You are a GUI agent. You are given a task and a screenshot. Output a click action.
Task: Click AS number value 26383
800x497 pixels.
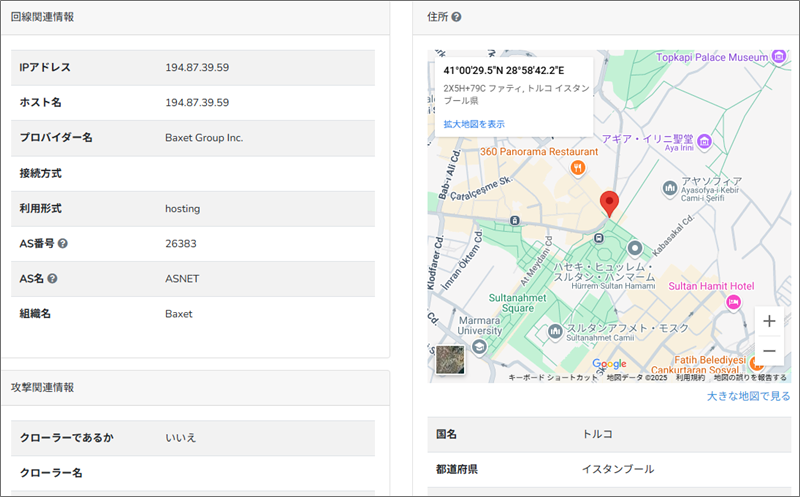pos(181,243)
